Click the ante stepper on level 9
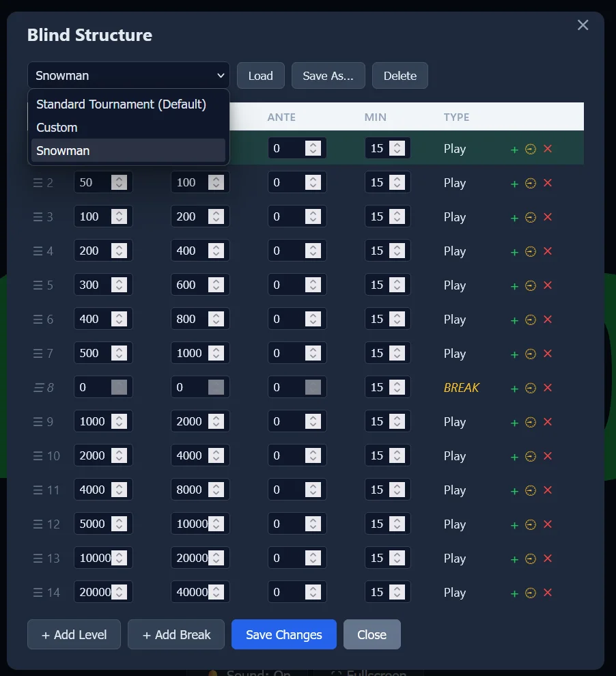This screenshot has width=616, height=676. (313, 421)
